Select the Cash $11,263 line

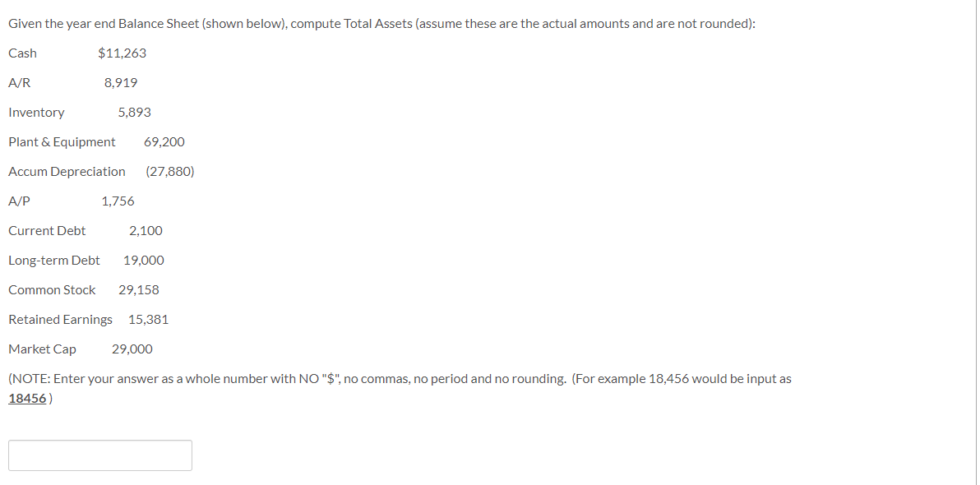coord(76,53)
